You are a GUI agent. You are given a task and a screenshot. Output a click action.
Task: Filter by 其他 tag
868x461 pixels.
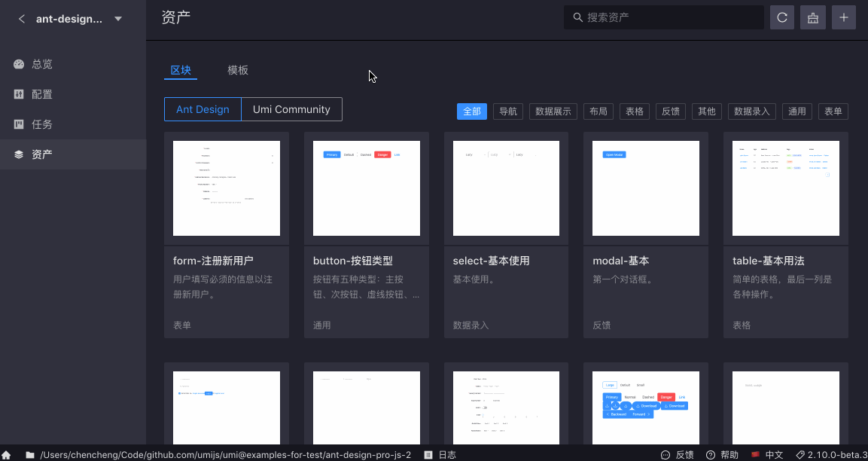click(x=707, y=111)
